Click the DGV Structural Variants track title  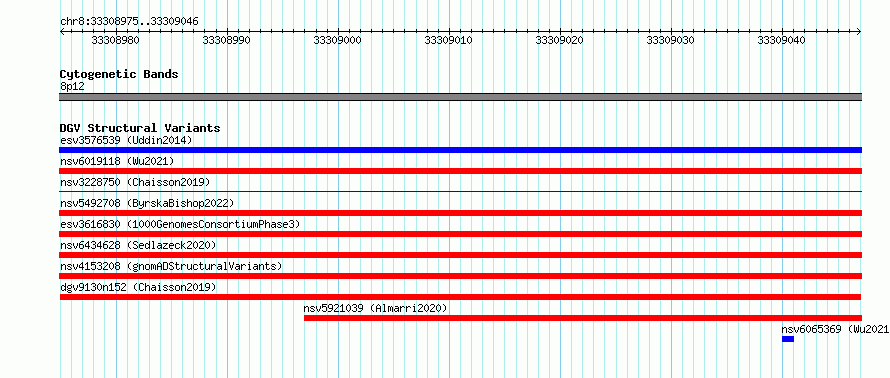tap(140, 128)
